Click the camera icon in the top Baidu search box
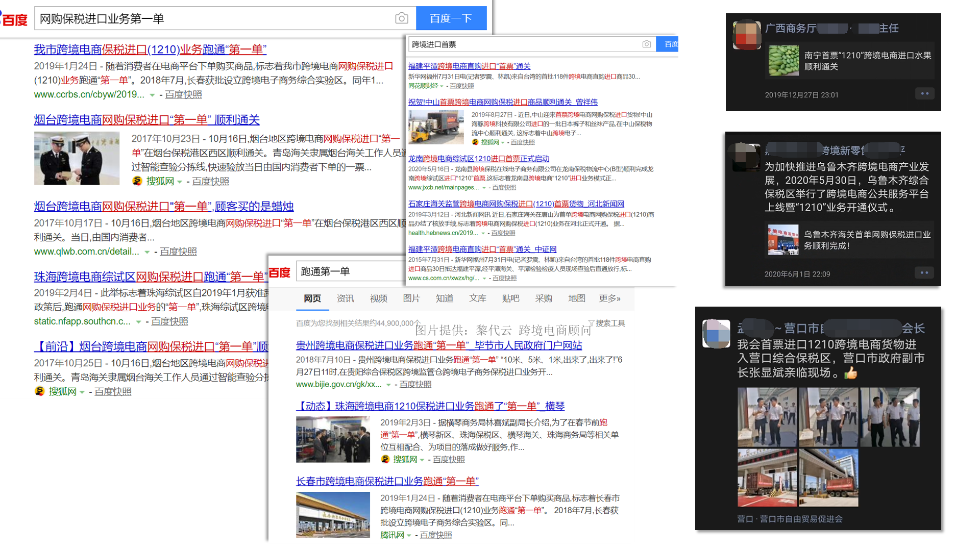 (x=402, y=18)
